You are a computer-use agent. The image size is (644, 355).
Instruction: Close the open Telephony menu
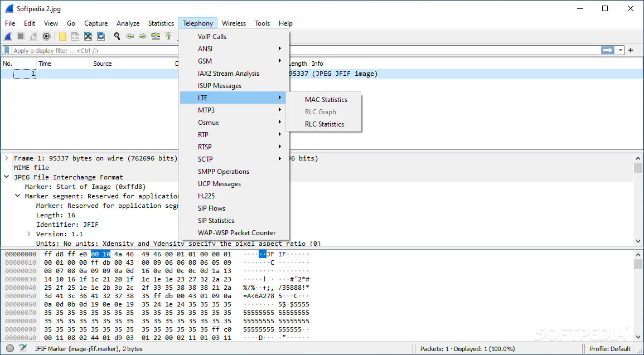(198, 23)
